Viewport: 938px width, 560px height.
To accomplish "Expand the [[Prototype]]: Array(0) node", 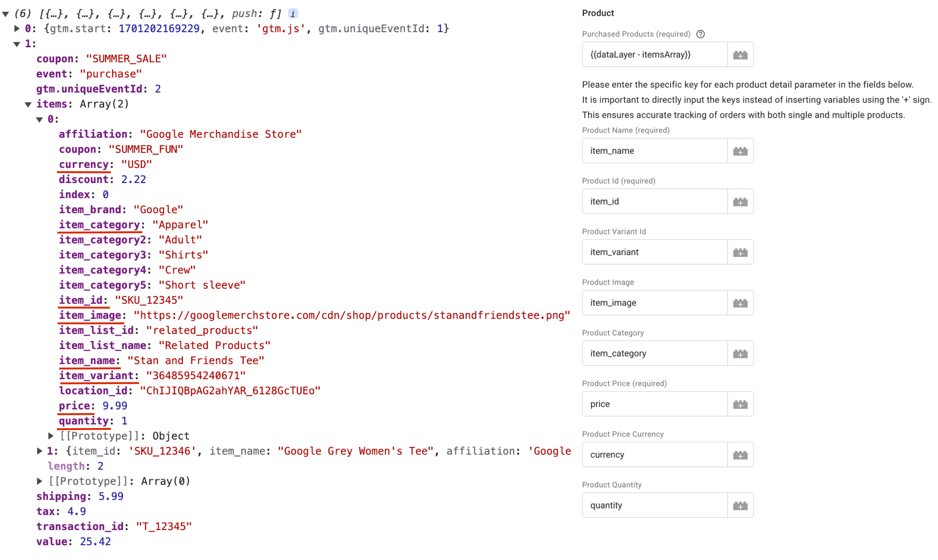I will pyautogui.click(x=39, y=481).
